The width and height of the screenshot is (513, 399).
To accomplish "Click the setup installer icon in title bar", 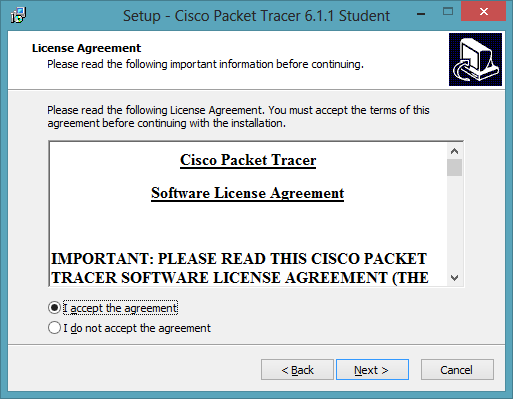I will (18, 15).
